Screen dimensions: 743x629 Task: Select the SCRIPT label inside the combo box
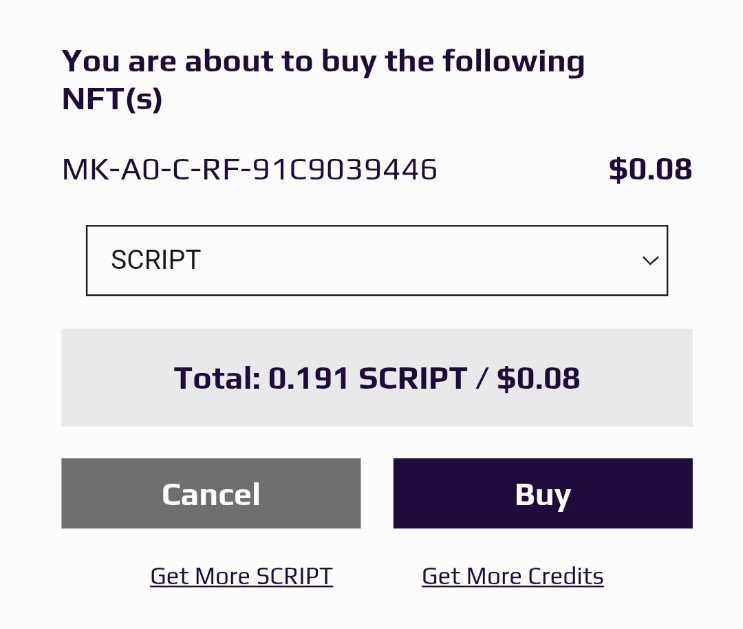tap(155, 260)
